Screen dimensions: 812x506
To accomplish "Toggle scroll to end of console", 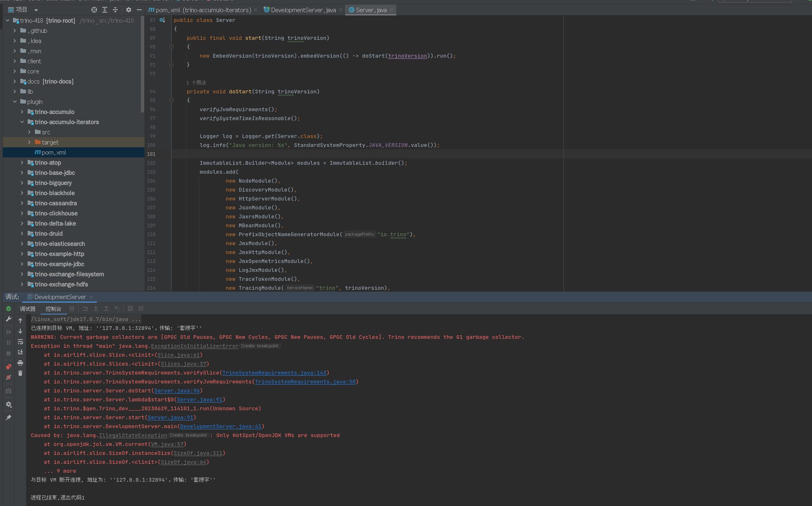I will pos(20,352).
